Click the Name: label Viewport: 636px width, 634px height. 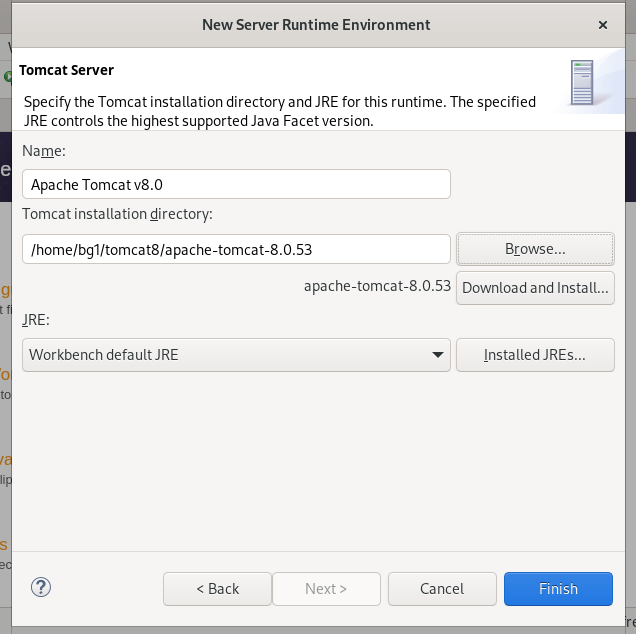(x=44, y=151)
